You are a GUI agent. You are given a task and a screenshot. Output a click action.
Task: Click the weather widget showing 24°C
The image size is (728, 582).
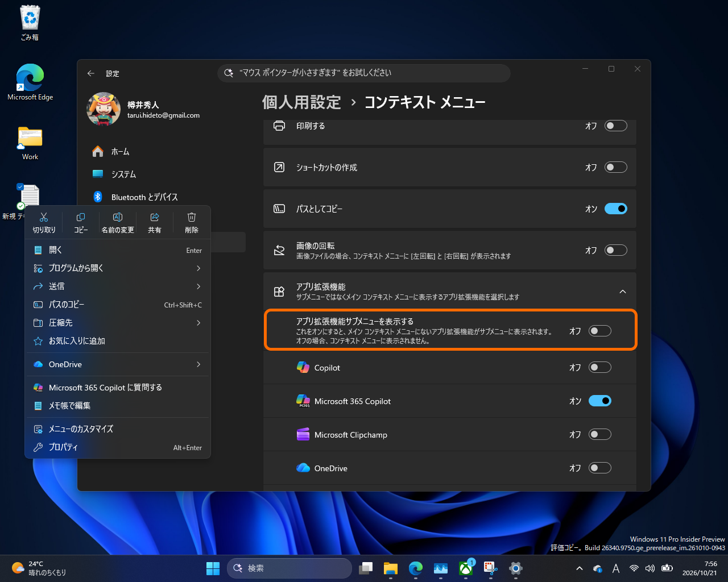click(x=39, y=568)
